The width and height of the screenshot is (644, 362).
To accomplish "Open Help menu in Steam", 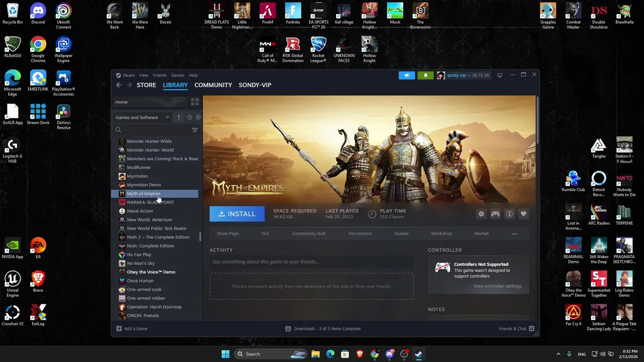I will pyautogui.click(x=193, y=75).
